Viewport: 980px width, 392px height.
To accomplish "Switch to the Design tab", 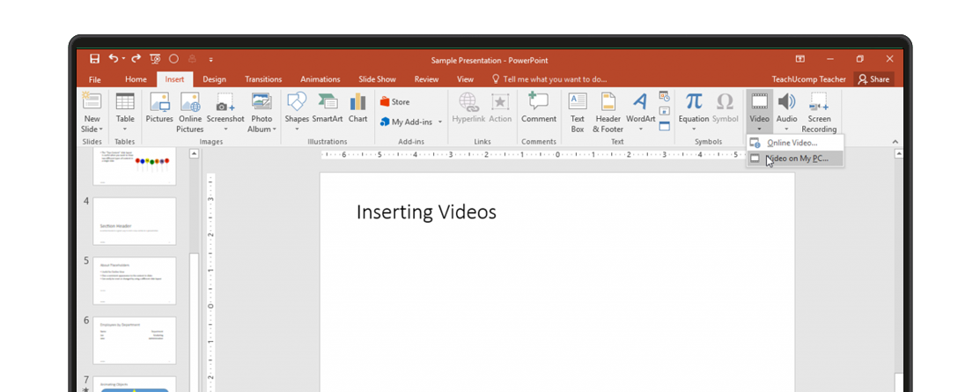I will tap(214, 79).
